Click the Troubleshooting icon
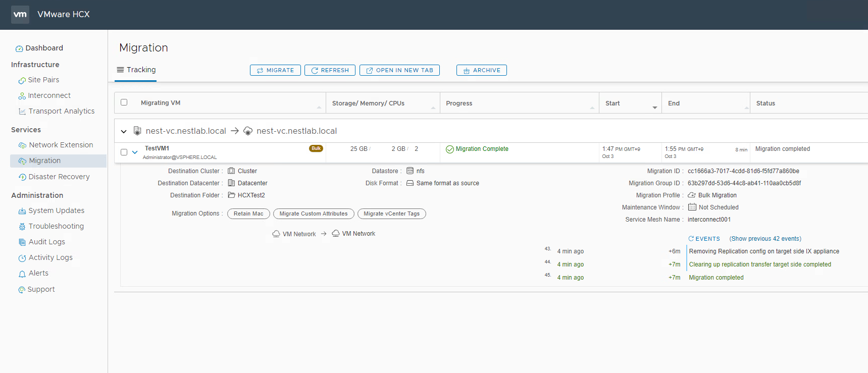Viewport: 868px width, 373px height. [x=22, y=227]
